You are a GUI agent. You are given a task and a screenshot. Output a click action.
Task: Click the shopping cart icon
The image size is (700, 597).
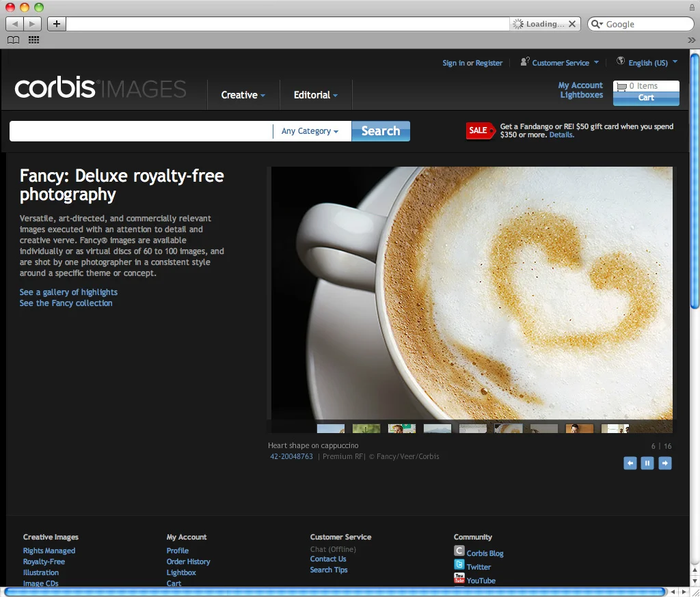coord(621,87)
